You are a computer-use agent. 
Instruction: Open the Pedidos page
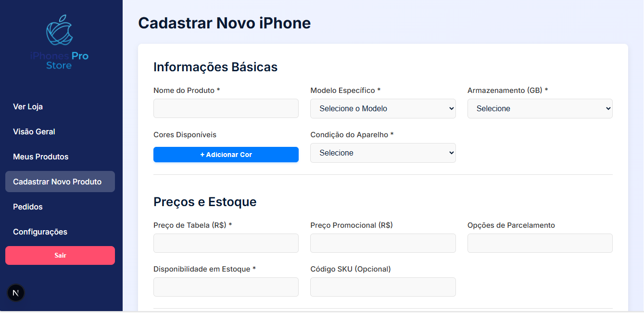[x=28, y=207]
